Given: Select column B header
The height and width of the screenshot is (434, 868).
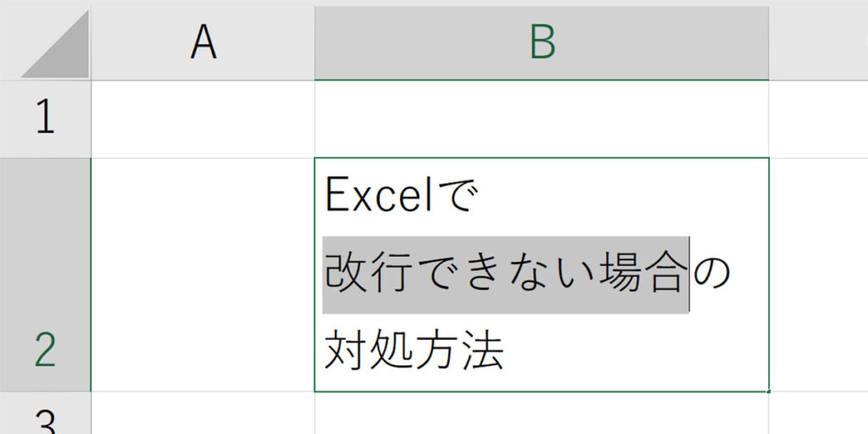Looking at the screenshot, I should coord(542,41).
